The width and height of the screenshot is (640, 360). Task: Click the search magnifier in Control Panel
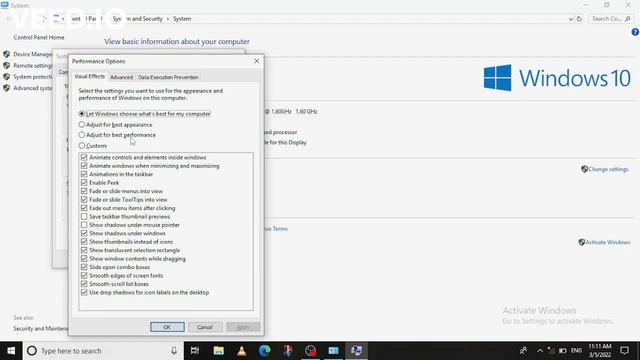coord(628,19)
